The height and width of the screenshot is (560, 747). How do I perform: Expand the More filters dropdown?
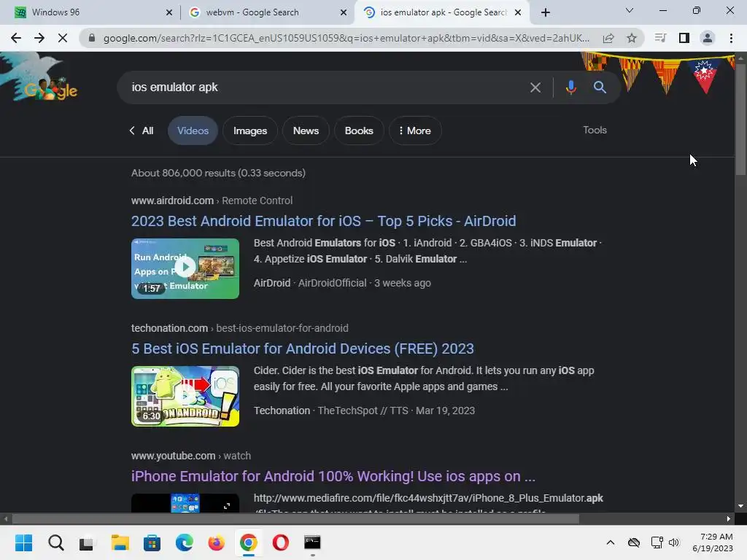click(x=415, y=131)
